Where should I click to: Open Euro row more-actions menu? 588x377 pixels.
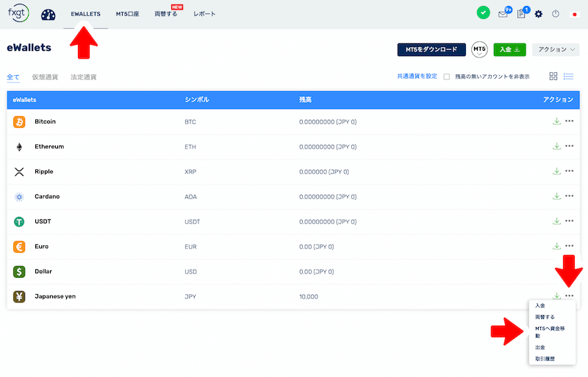pos(569,246)
